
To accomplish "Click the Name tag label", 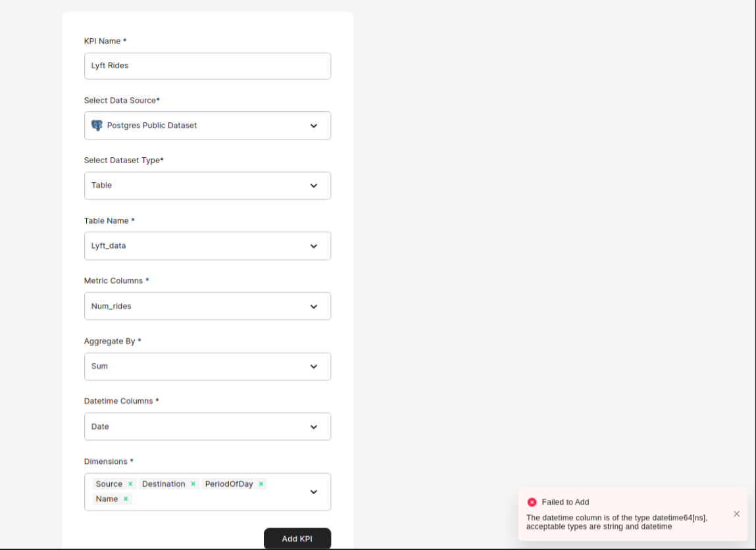I will (107, 499).
